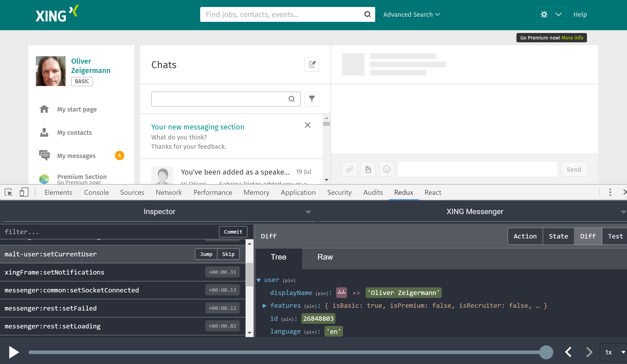Switch to the Elements tab
The width and height of the screenshot is (627, 364).
click(58, 192)
